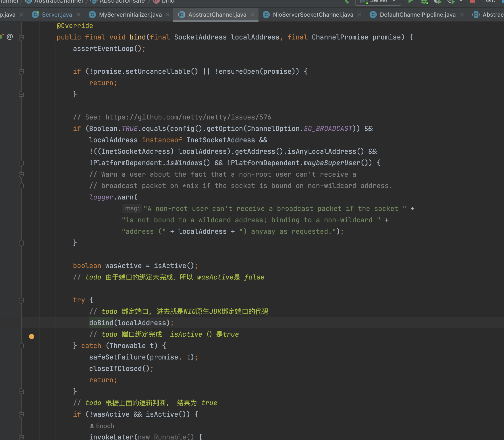Image resolution: width=504 pixels, height=440 pixels.
Task: Open the yellow lightbulb quick-fix icon
Action: coord(32,337)
